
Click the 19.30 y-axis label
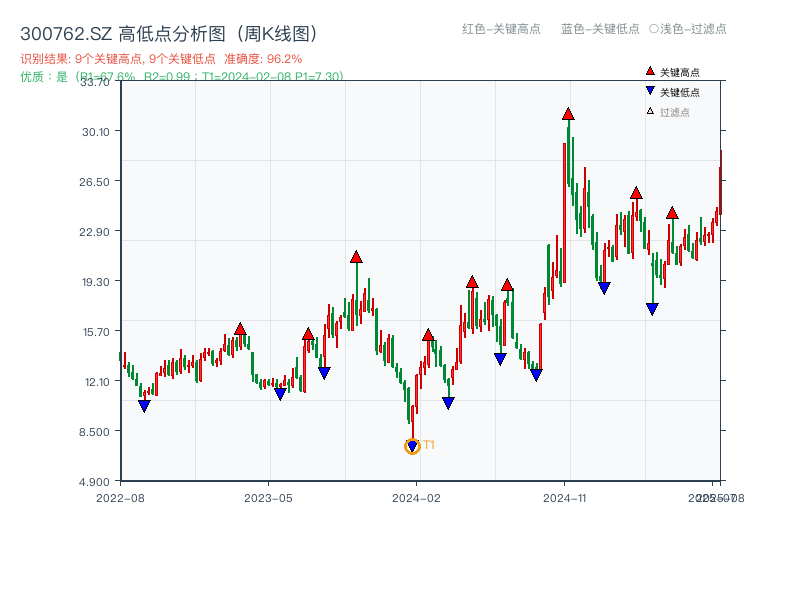(x=96, y=282)
